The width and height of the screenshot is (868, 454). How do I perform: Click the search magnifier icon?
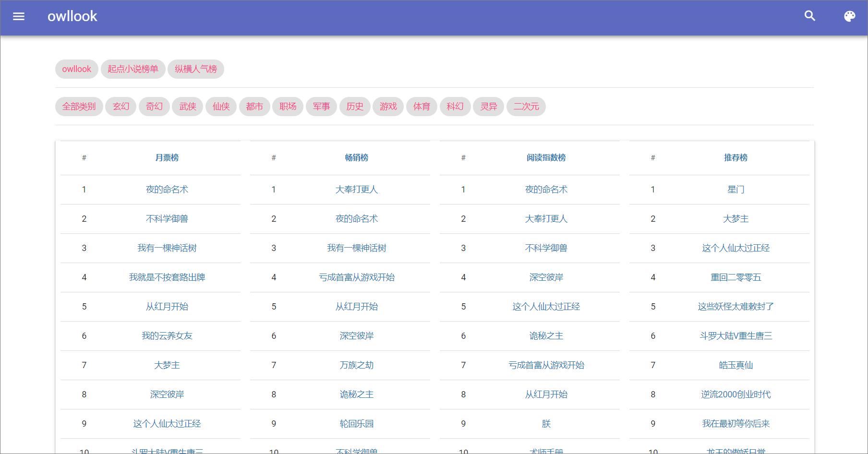[x=810, y=16]
